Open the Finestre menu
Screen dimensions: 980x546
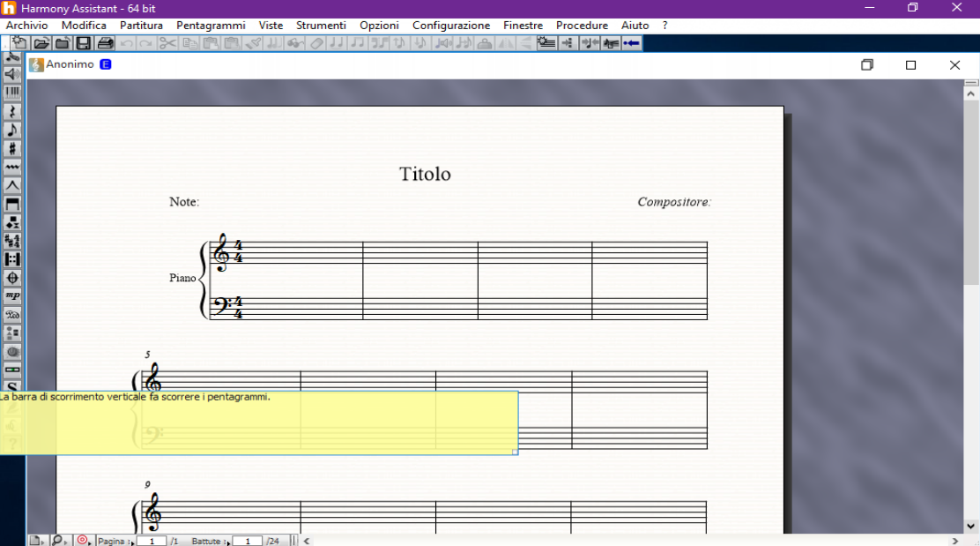[x=523, y=26]
